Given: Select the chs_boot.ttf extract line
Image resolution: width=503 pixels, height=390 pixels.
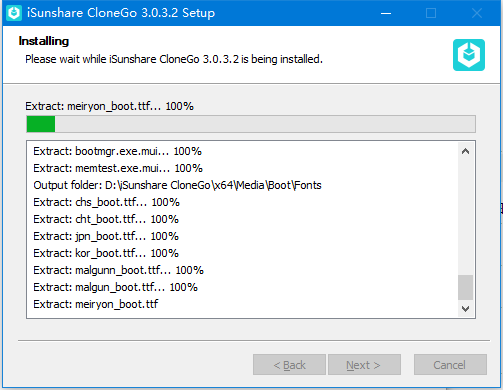Looking at the screenshot, I should [106, 202].
